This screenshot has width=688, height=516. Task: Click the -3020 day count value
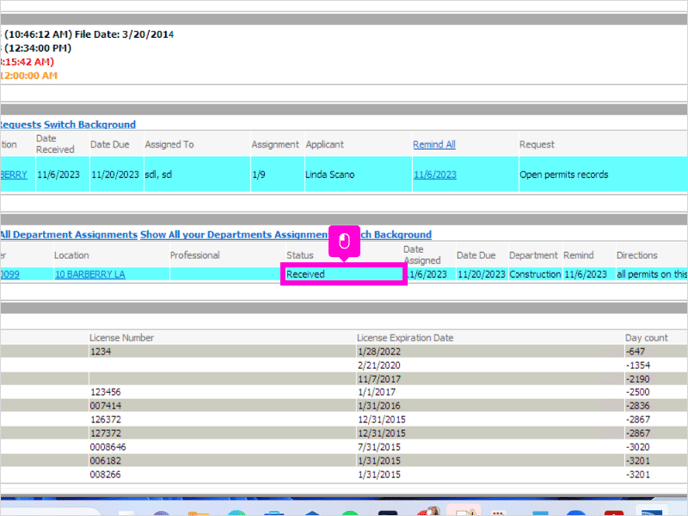click(x=638, y=447)
